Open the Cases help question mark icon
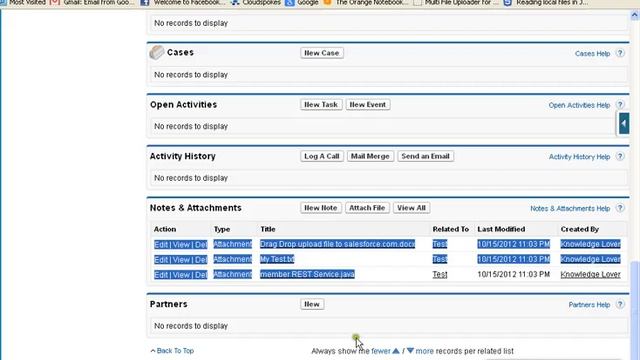 tap(620, 53)
